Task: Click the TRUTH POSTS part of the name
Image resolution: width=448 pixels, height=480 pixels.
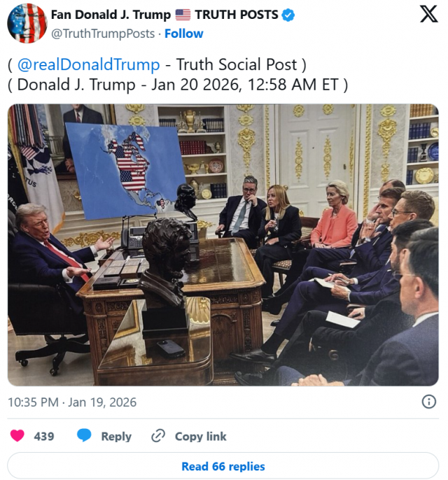Action: point(237,15)
